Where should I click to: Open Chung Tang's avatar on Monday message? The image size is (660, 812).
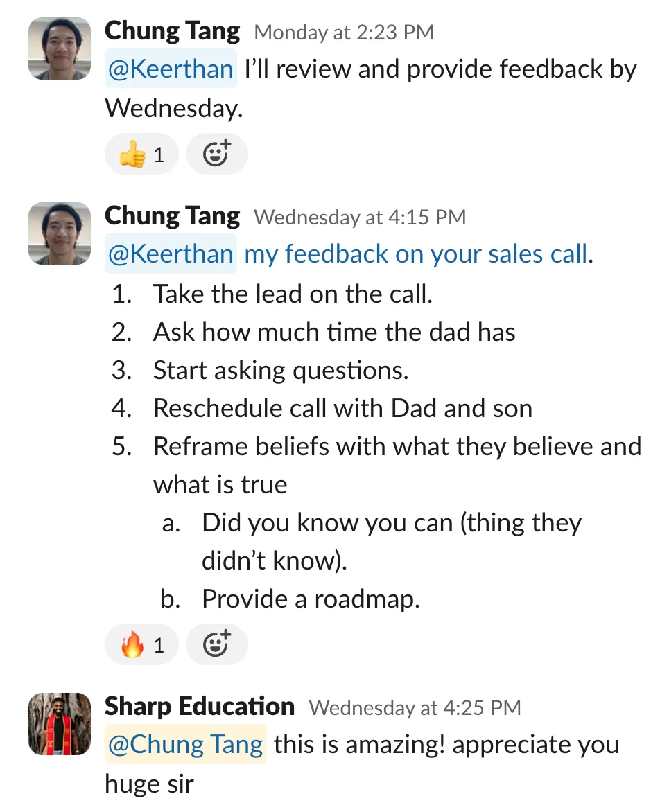pyautogui.click(x=60, y=48)
